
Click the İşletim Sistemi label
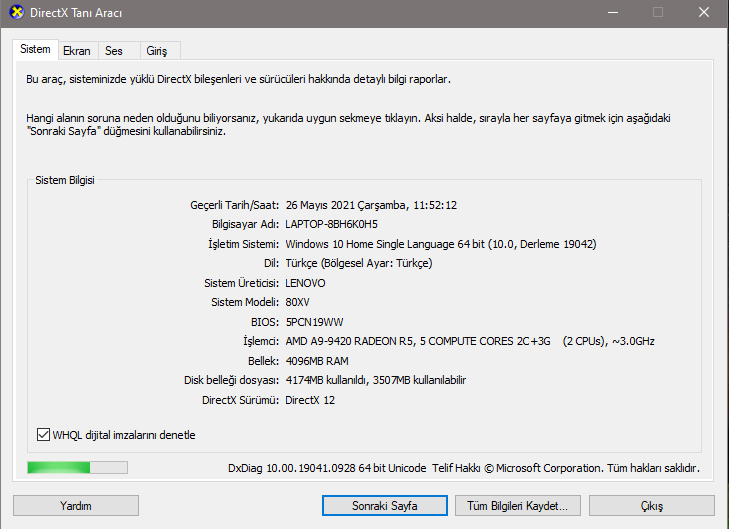click(x=244, y=244)
